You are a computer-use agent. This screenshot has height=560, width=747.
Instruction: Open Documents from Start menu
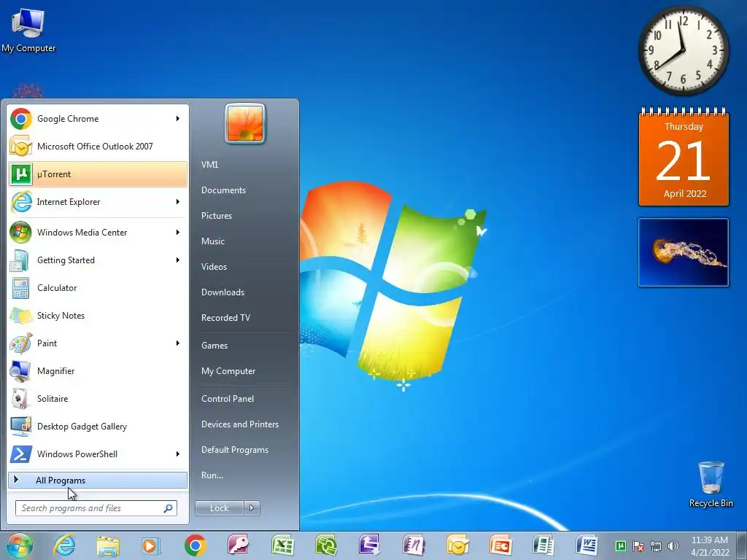223,190
